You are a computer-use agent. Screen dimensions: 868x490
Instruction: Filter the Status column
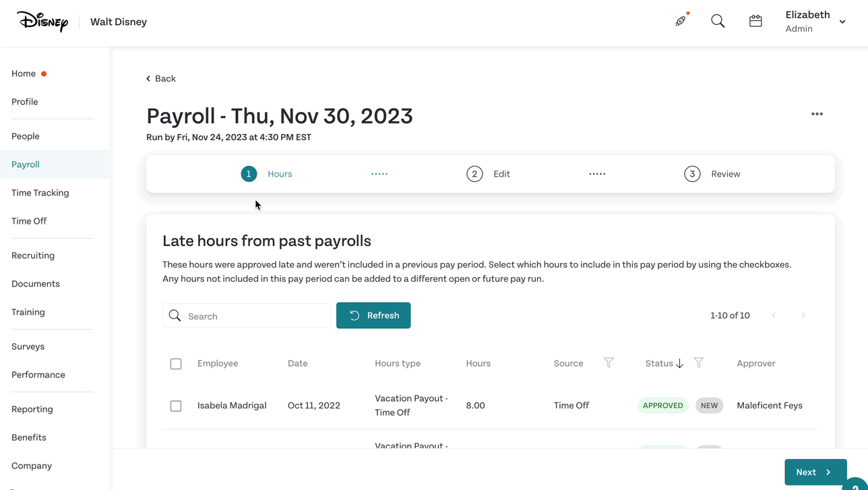[699, 363]
